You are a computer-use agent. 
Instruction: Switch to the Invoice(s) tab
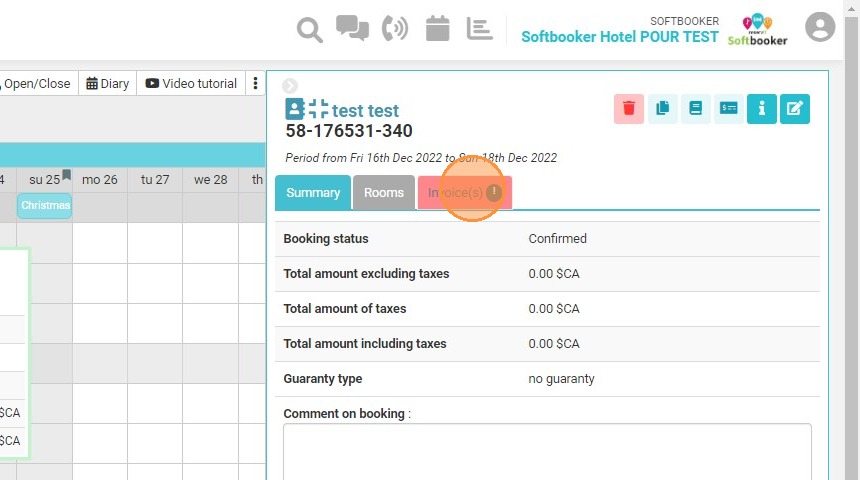click(465, 193)
